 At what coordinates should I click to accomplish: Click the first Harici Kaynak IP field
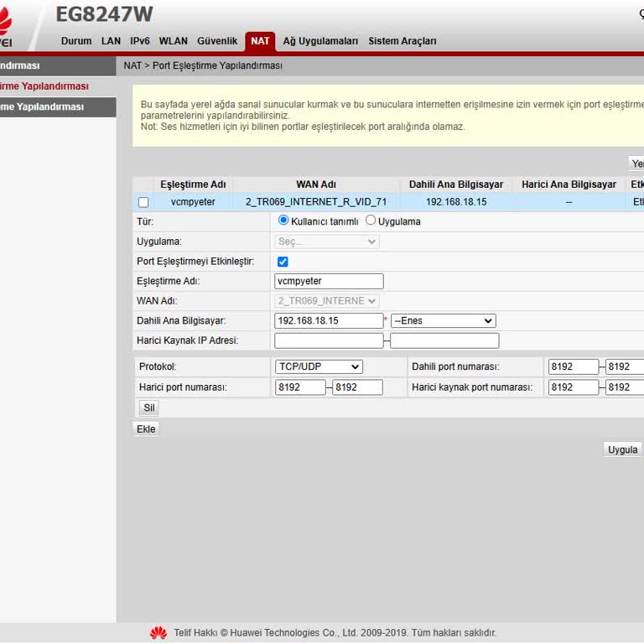point(329,340)
